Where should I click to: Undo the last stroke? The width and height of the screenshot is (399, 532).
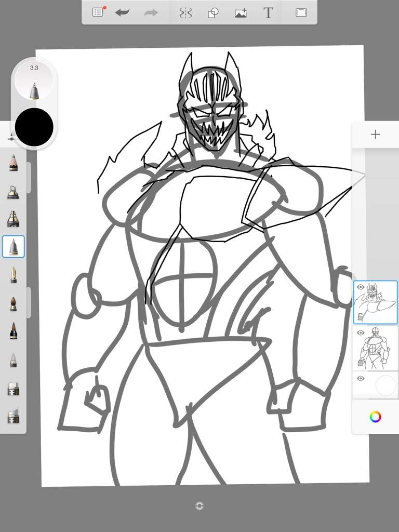pyautogui.click(x=122, y=13)
